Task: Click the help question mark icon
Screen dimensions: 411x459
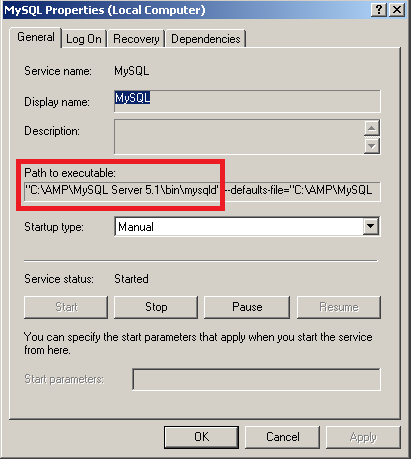Action: (x=379, y=10)
